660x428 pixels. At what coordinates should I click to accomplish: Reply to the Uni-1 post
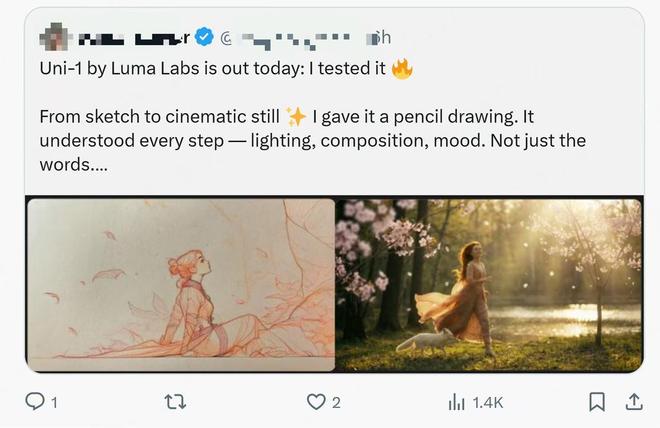pos(35,402)
